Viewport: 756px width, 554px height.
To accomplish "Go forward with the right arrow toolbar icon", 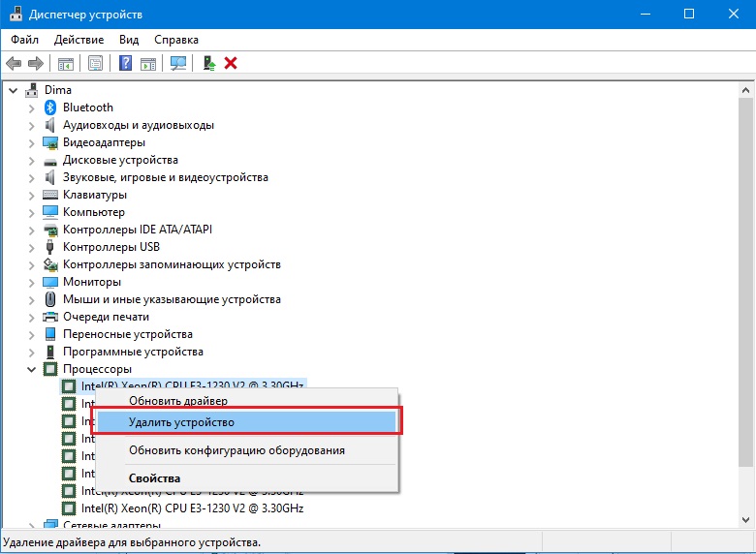I will coord(36,63).
